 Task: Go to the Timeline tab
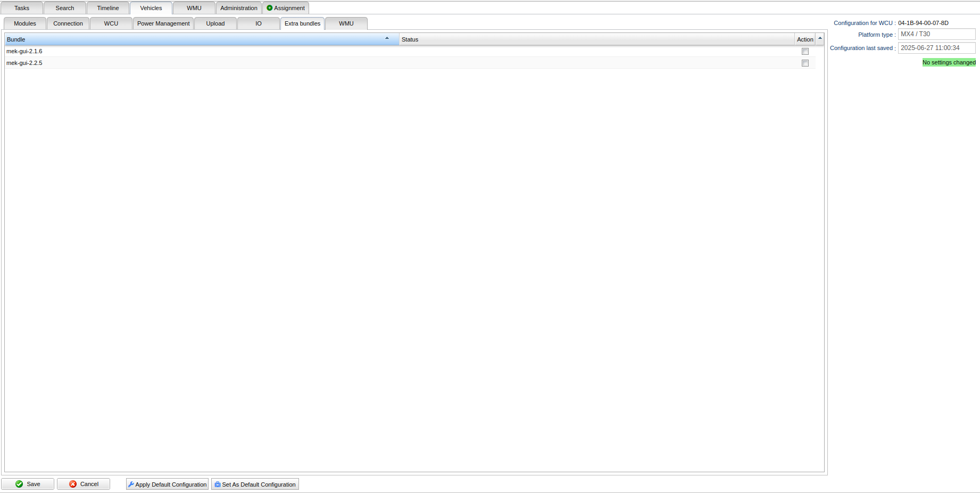coord(108,8)
